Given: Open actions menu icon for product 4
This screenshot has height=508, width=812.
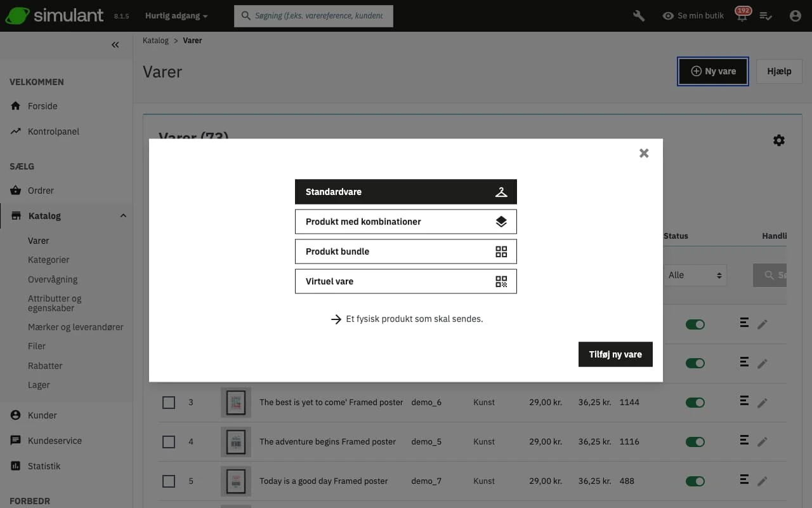Looking at the screenshot, I should point(744,441).
